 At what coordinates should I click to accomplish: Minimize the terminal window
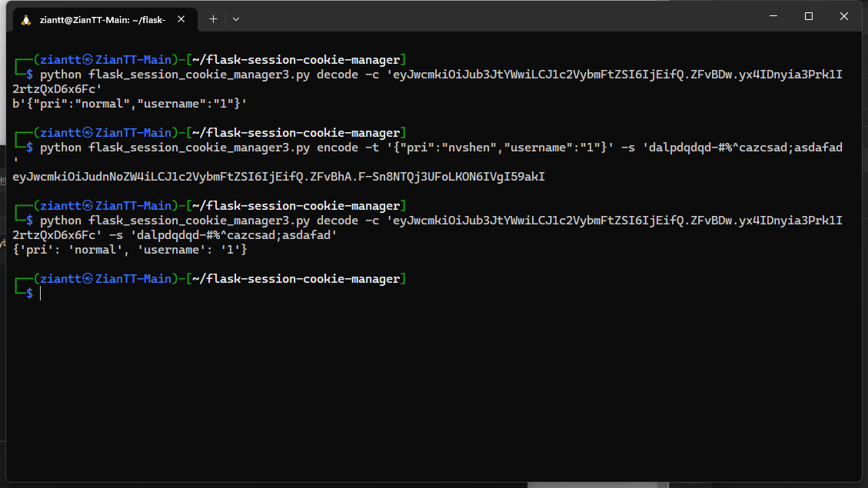[773, 16]
